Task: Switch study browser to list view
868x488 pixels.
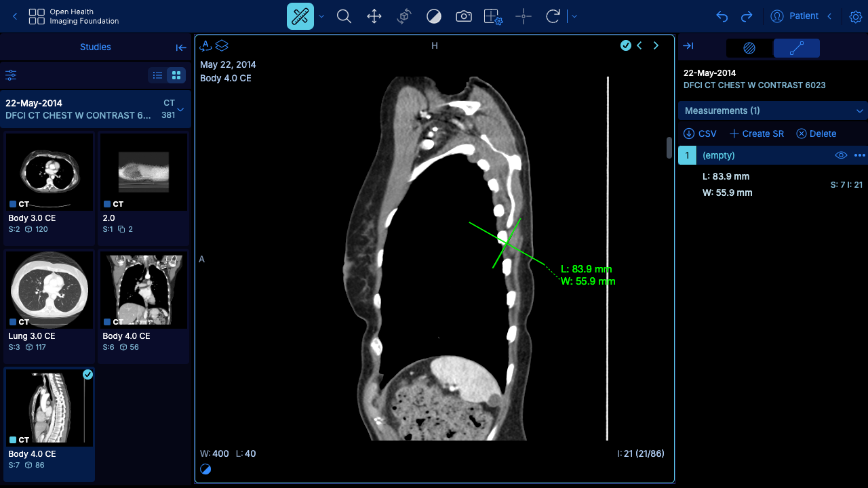Action: coord(157,75)
